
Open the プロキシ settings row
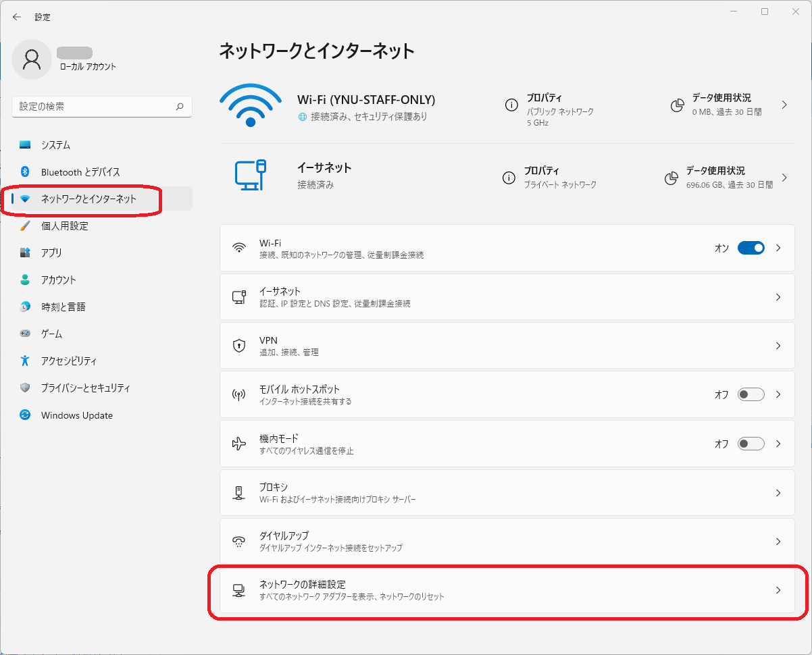[x=507, y=493]
